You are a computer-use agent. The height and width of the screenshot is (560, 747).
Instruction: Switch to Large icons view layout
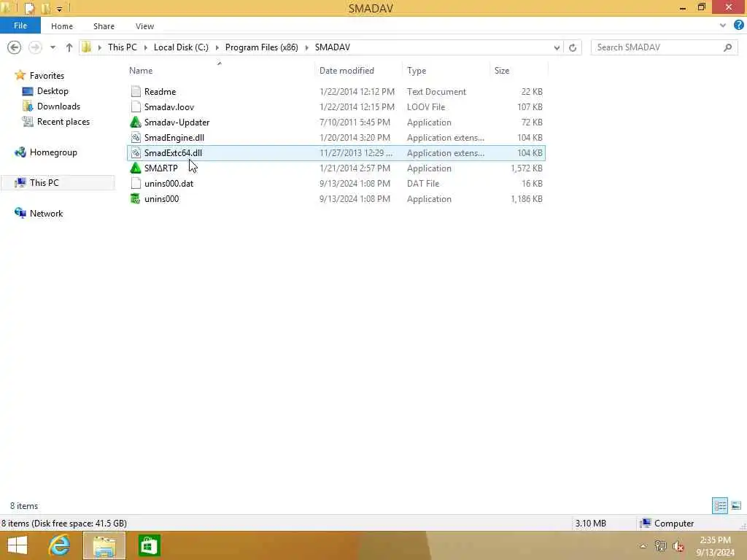click(736, 506)
